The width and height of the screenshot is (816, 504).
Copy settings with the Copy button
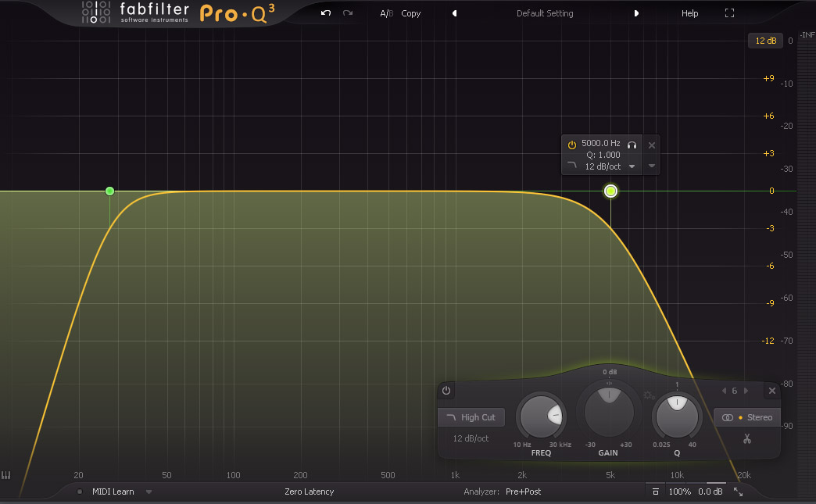tap(410, 13)
